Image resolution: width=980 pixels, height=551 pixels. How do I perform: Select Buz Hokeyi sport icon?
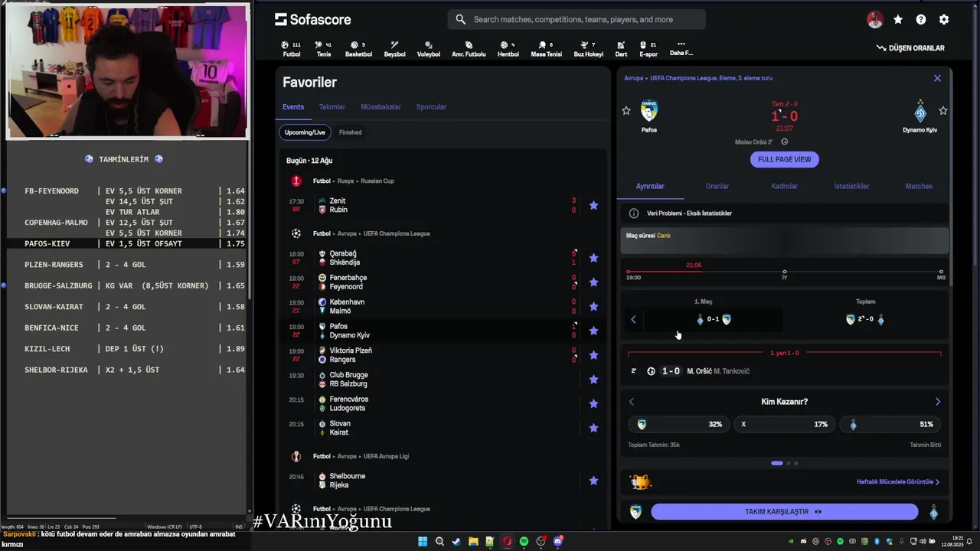coord(588,49)
